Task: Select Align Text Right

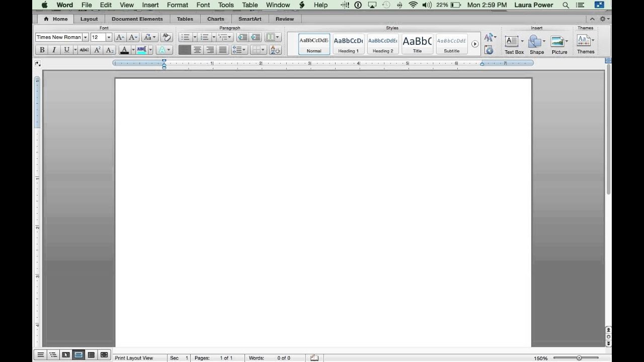Action: [x=210, y=50]
